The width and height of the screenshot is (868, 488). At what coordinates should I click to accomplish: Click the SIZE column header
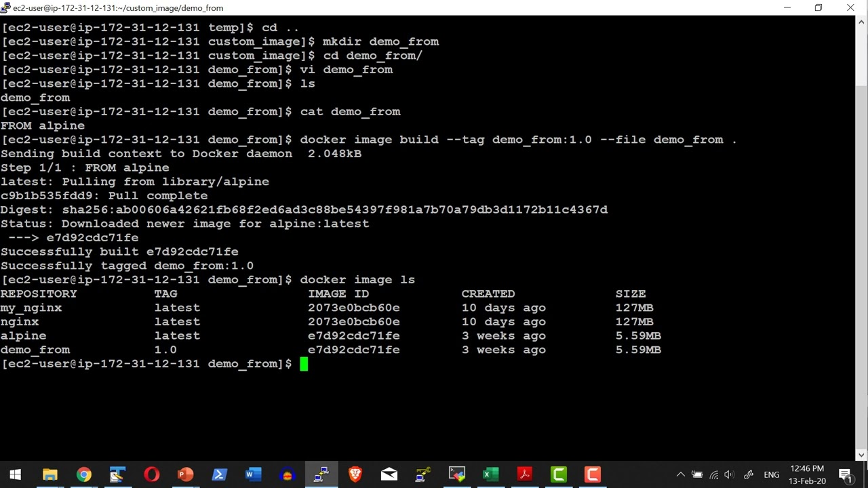click(631, 293)
